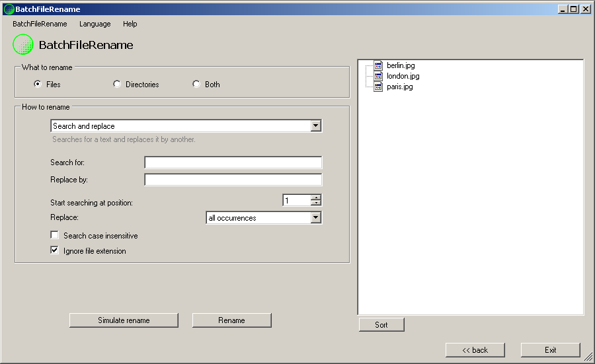
Task: Open the Language menu
Action: click(95, 24)
